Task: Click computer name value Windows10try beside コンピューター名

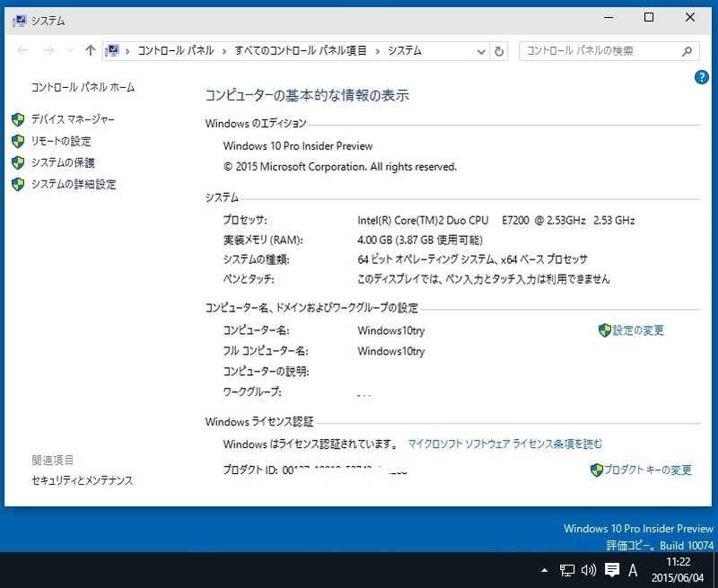Action: pos(391,330)
